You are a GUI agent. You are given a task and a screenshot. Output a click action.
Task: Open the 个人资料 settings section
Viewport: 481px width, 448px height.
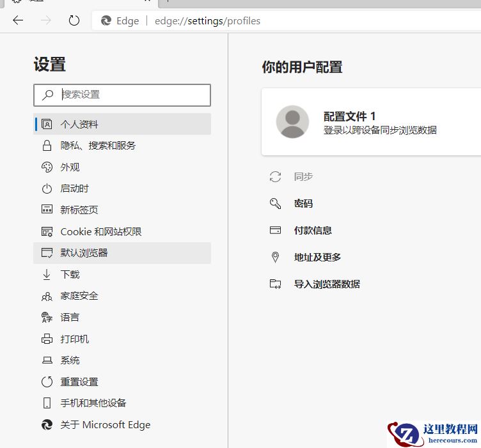tap(122, 124)
